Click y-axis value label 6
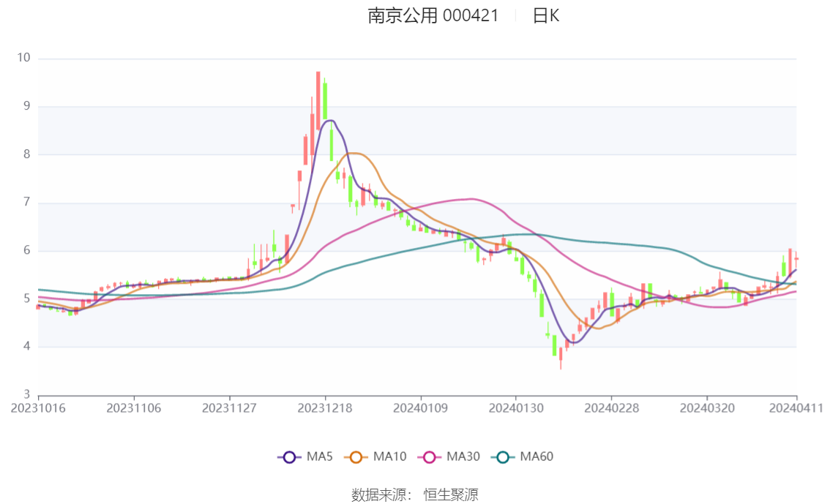The image size is (830, 504). pos(27,250)
